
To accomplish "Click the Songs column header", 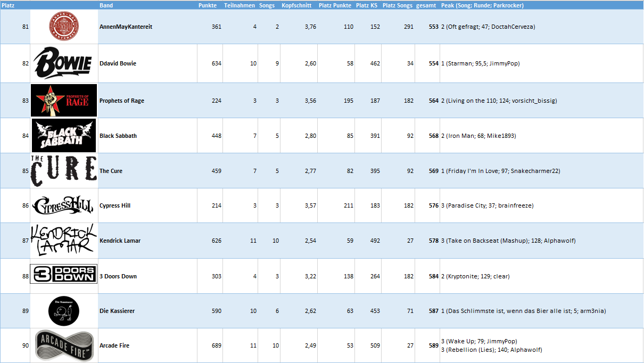I will pyautogui.click(x=267, y=5).
